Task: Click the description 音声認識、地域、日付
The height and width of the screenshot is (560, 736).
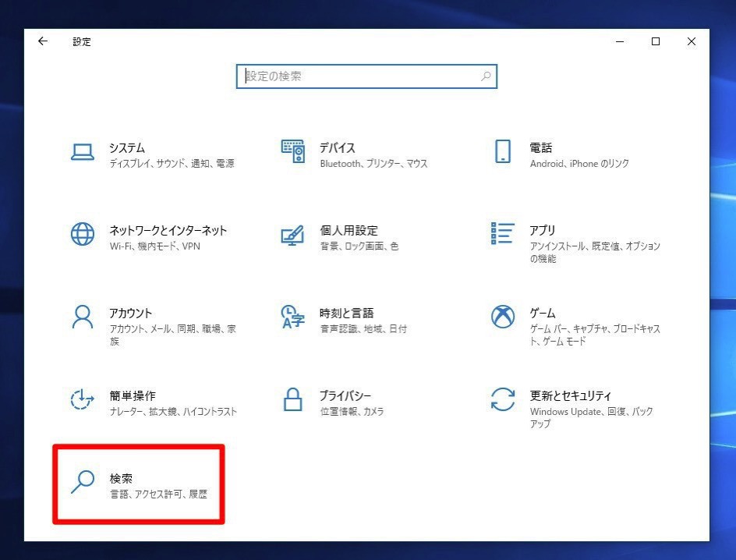Action: pos(363,328)
